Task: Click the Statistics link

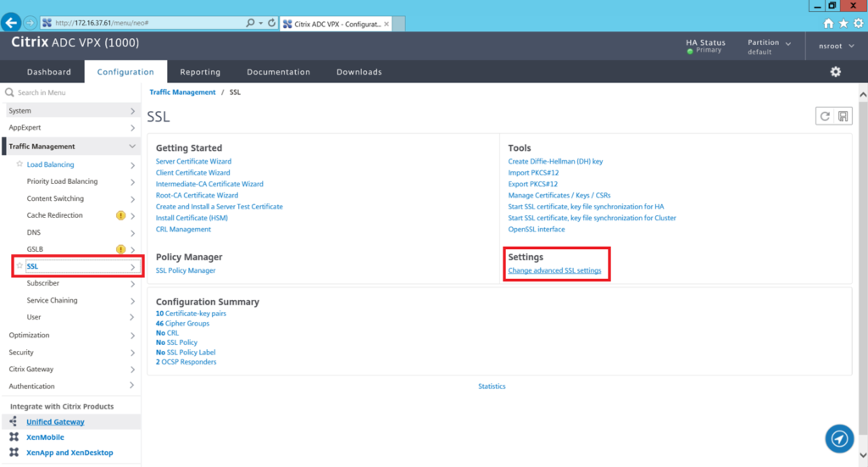Action: (492, 386)
